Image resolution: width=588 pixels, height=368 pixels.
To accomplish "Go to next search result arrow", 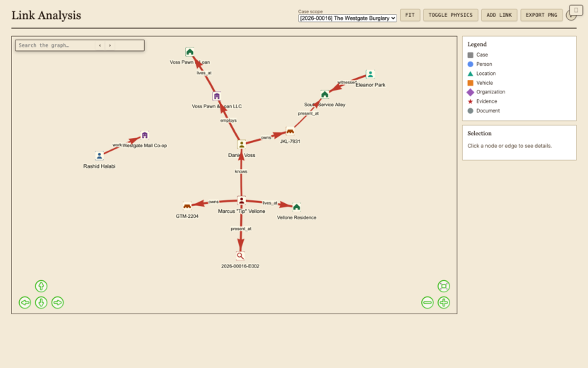I will pos(110,45).
